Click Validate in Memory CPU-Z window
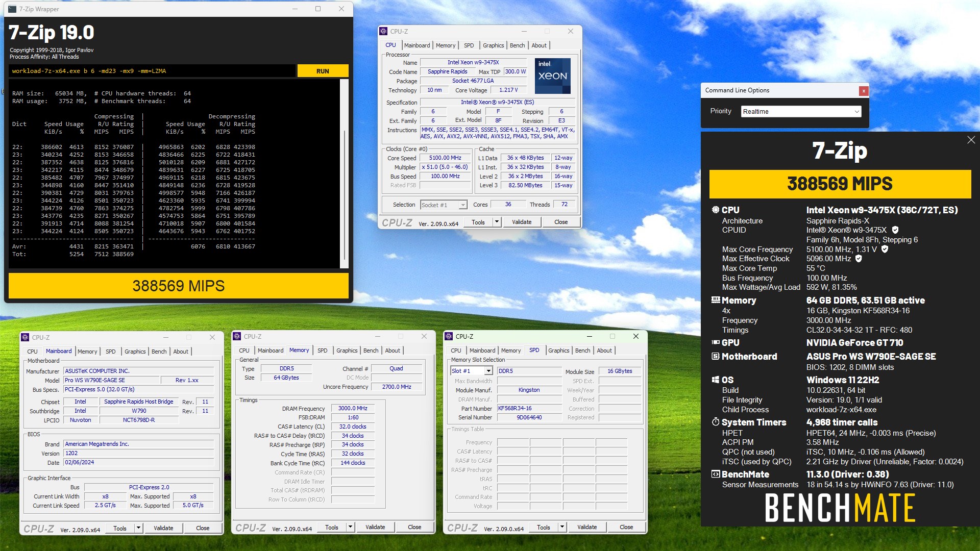Screen dimensions: 980x551 375,527
